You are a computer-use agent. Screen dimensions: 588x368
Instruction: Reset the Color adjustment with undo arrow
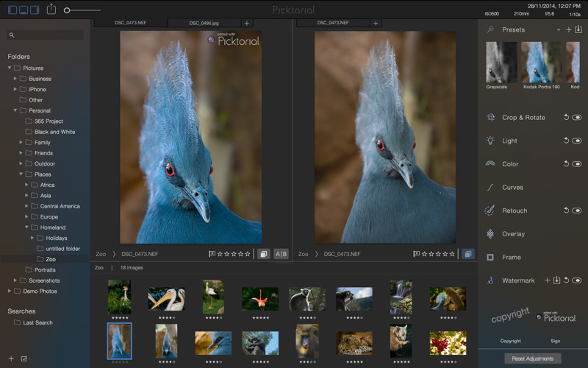[566, 164]
